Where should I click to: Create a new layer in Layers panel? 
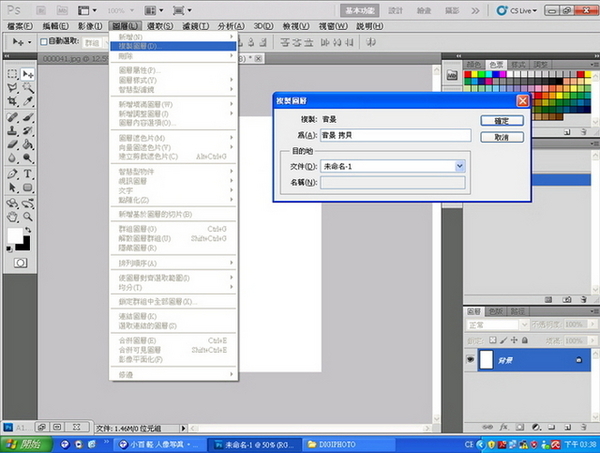pos(567,427)
